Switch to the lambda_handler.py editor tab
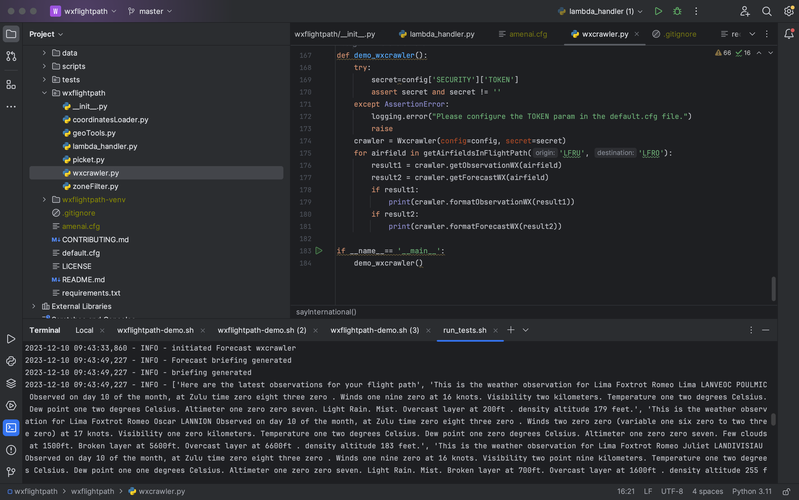 tap(441, 34)
